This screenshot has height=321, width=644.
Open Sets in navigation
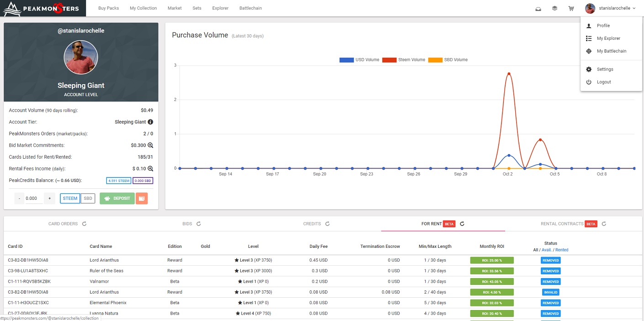click(x=197, y=8)
